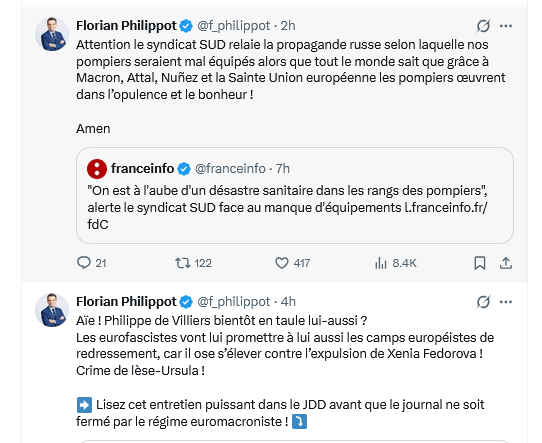Open the 4h timestamp of second tweet

[x=288, y=302]
